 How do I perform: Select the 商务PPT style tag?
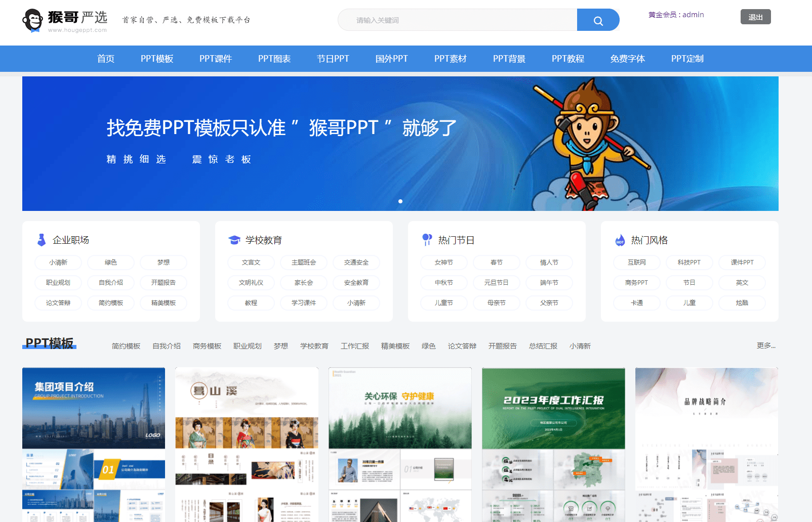click(637, 283)
